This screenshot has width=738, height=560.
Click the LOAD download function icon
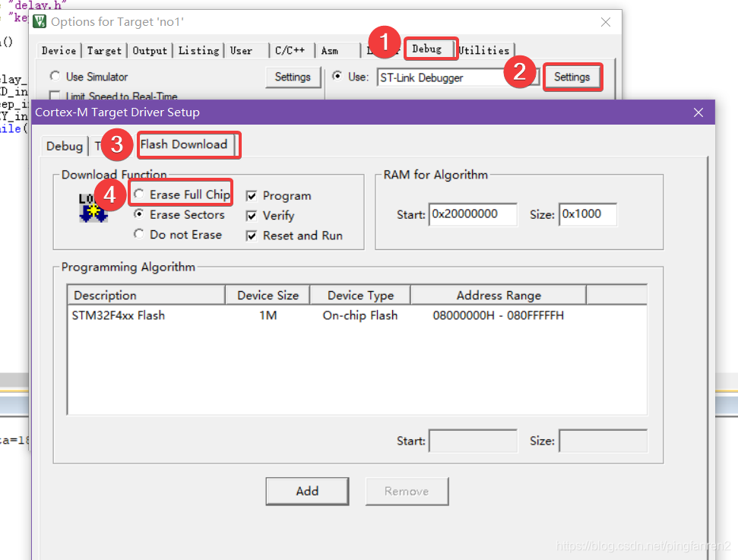click(x=93, y=207)
